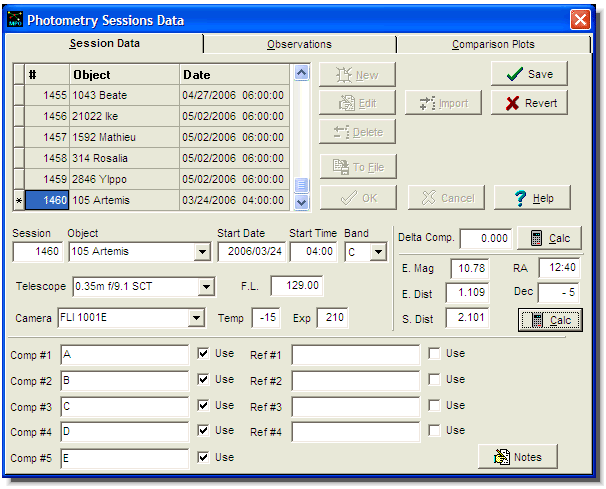Select the 2846 Ylppo session row
Screen dimensions: 606x489
152,179
